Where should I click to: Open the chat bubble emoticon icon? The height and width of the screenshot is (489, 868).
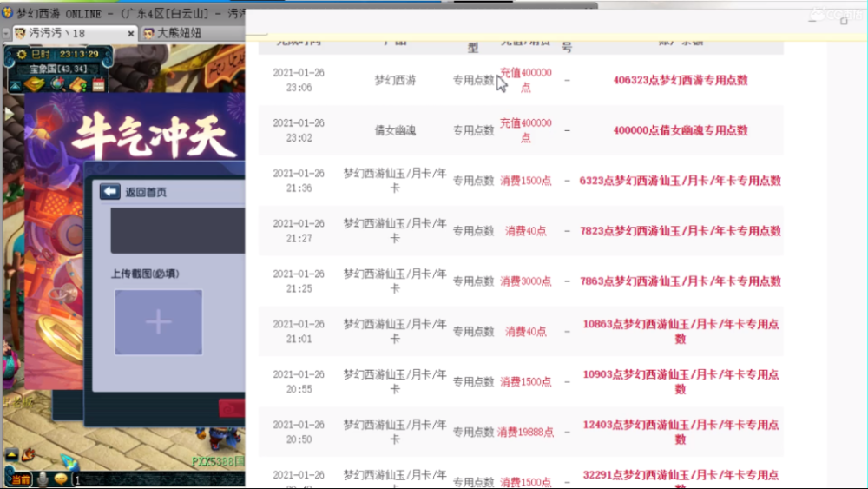pos(61,479)
